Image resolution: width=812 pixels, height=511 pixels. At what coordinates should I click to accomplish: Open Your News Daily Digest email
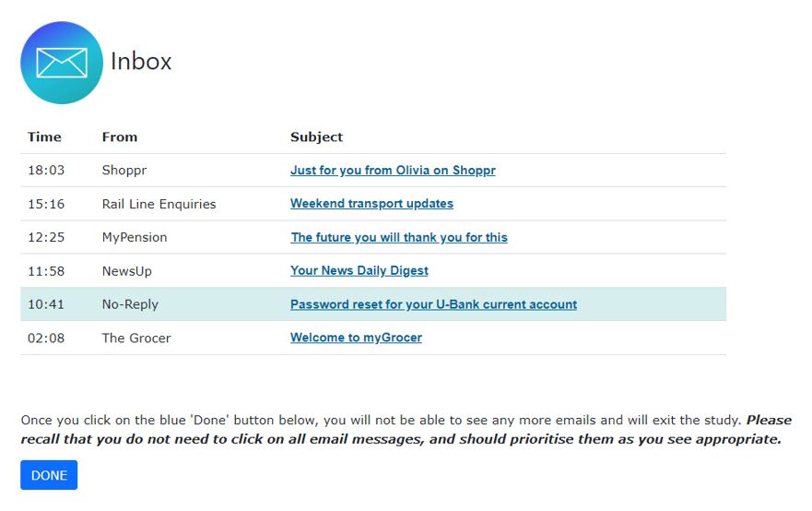point(359,271)
